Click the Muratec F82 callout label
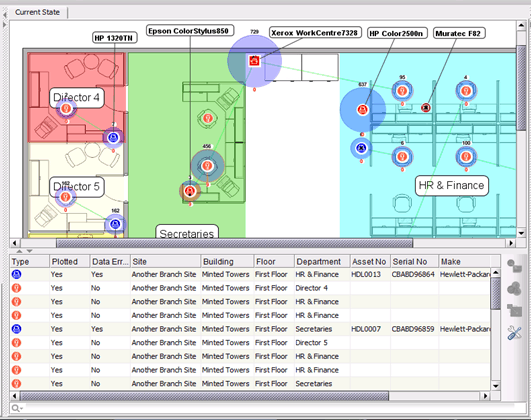The width and height of the screenshot is (531, 420). tap(459, 33)
